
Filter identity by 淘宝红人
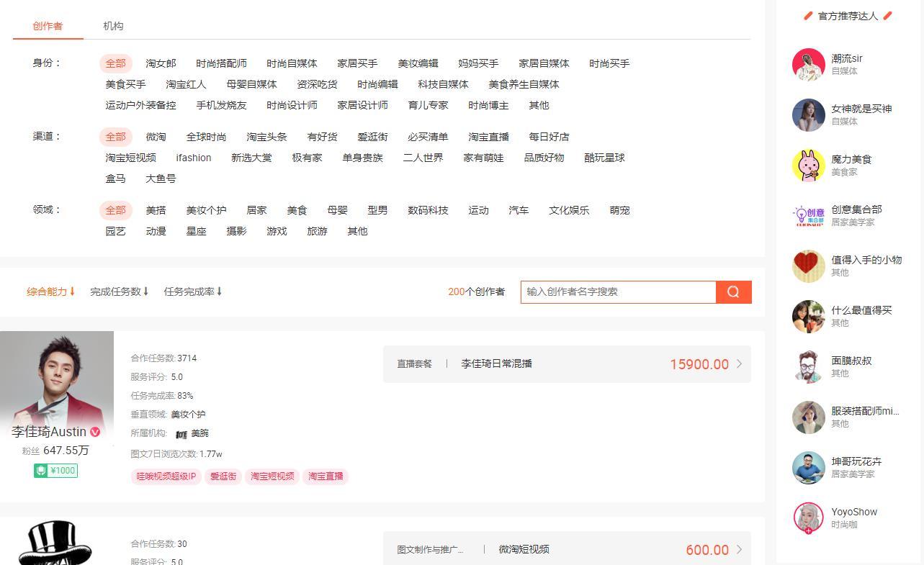click(x=186, y=84)
